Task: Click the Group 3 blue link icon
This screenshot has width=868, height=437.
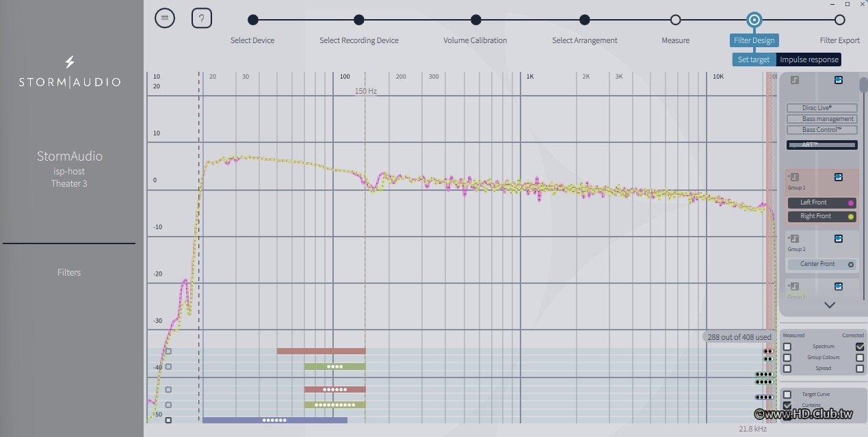Action: click(839, 286)
